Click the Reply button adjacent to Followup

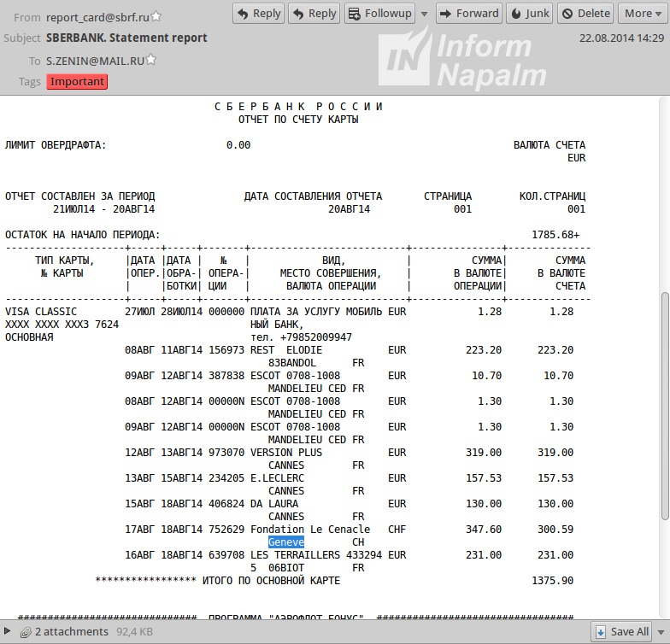tap(314, 14)
